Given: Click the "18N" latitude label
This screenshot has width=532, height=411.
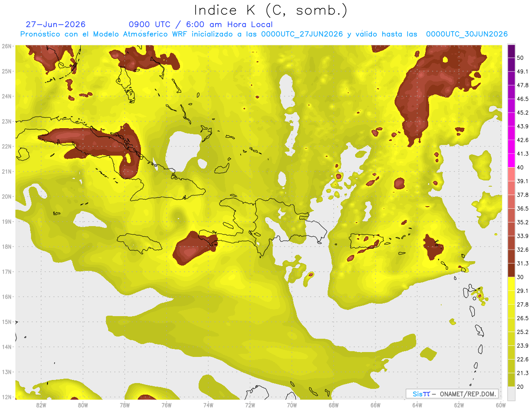Looking at the screenshot, I should pyautogui.click(x=7, y=247).
